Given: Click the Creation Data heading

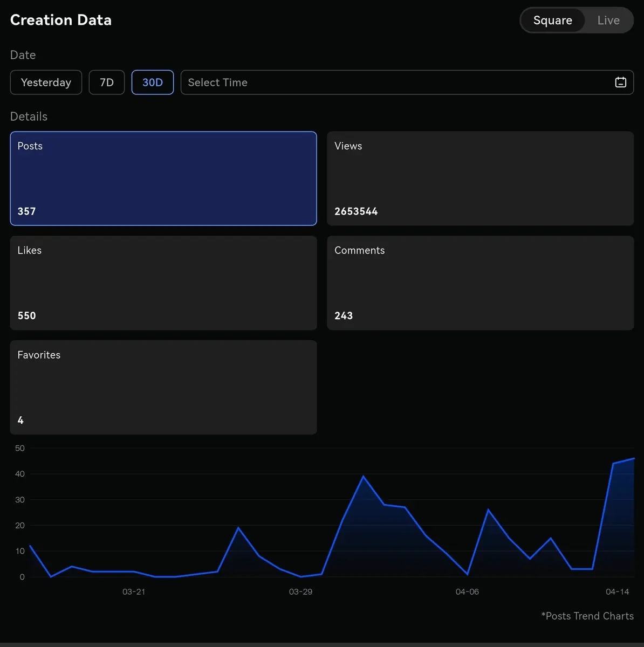Looking at the screenshot, I should [x=61, y=20].
